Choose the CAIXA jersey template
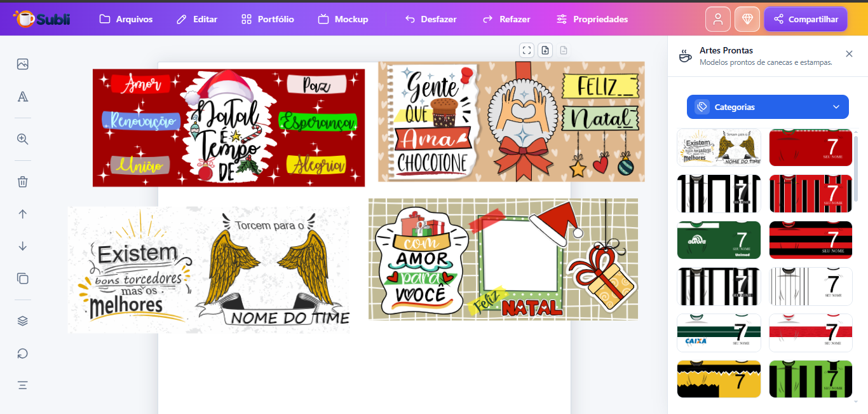868x414 pixels. (719, 333)
